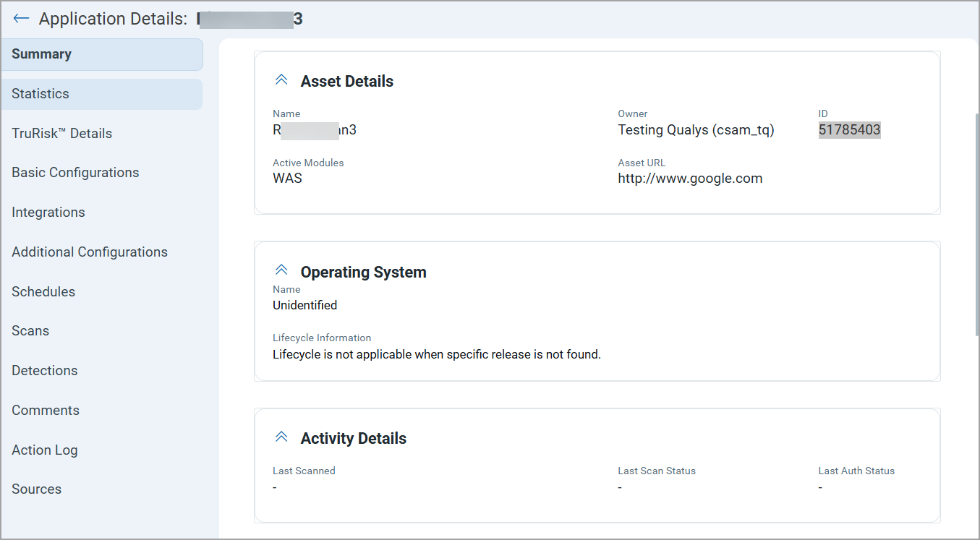Click the Last Auth Status label

click(857, 471)
